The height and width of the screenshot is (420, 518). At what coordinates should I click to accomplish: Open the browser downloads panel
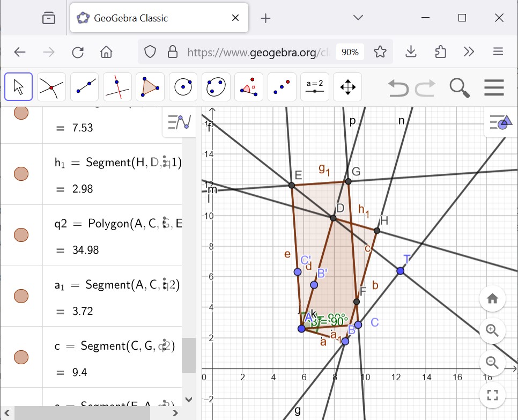(411, 52)
